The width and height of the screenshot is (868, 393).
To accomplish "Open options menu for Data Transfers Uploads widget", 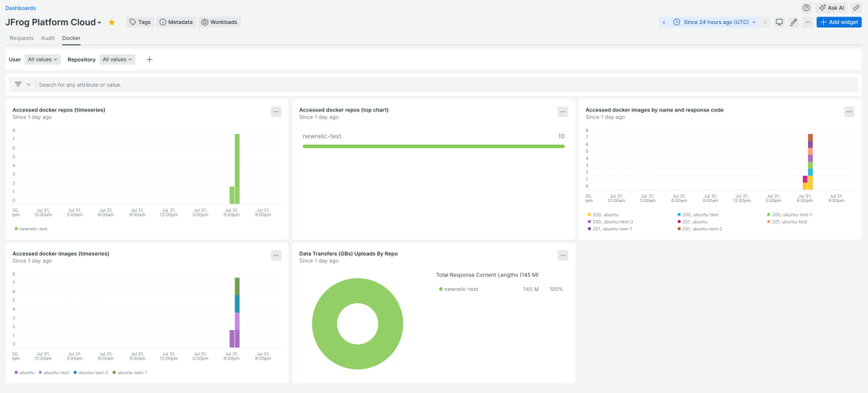I will [x=563, y=255].
